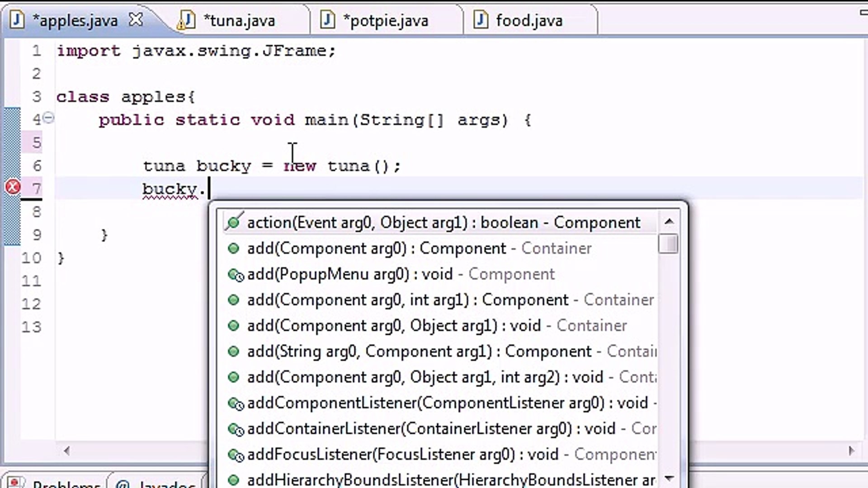Close the apples.java editor tab

pyautogui.click(x=135, y=20)
